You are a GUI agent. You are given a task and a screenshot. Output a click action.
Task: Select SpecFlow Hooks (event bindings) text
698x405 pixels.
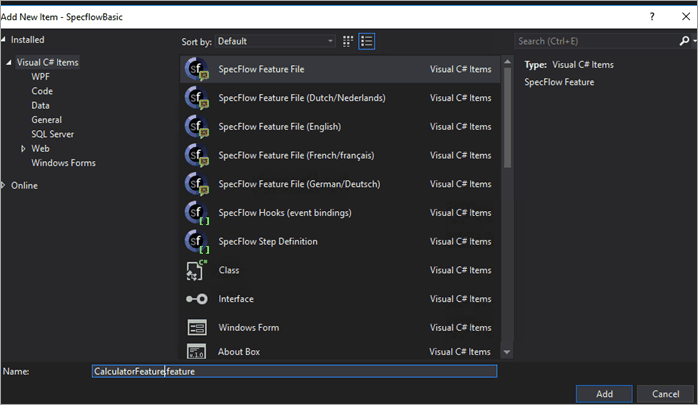pos(285,213)
